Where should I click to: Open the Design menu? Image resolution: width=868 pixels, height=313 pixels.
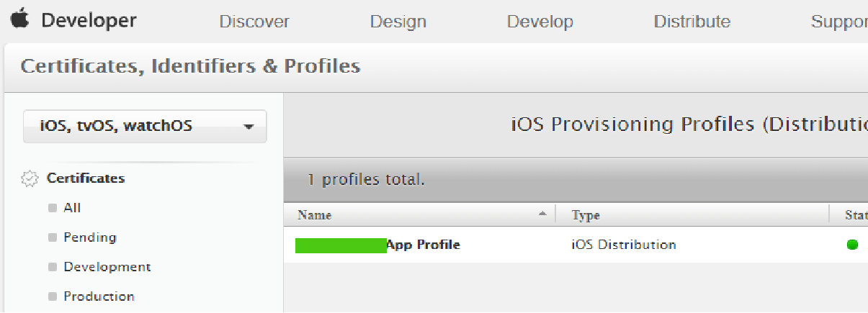pos(398,22)
